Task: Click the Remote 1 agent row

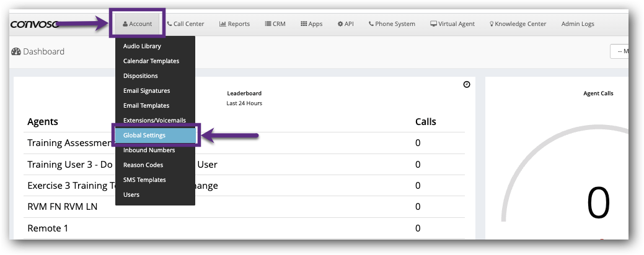Action: tap(244, 228)
